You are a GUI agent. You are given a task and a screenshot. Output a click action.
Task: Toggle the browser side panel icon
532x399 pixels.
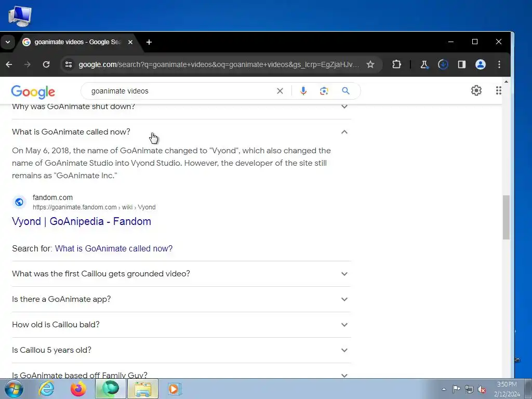[x=461, y=64]
